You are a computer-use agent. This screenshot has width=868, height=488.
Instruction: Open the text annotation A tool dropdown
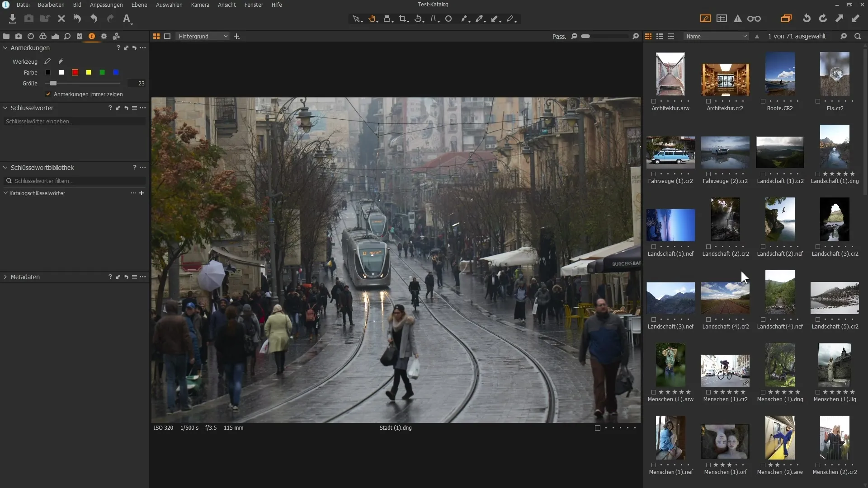click(127, 19)
